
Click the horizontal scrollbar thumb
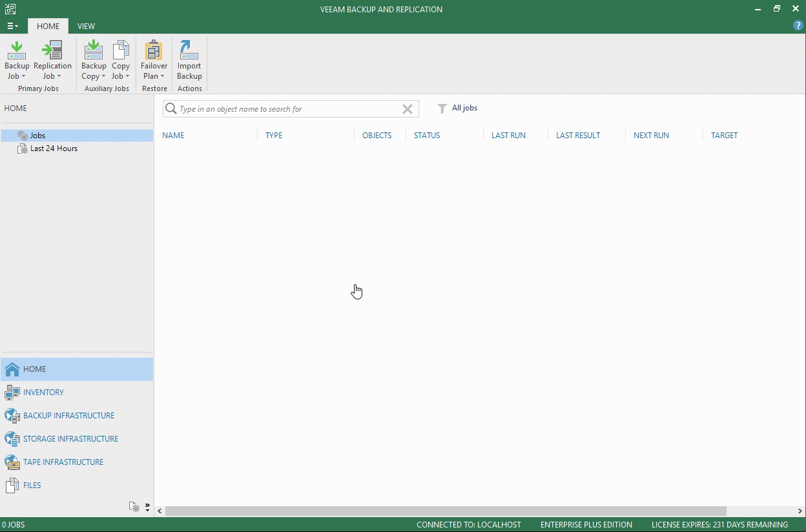446,511
